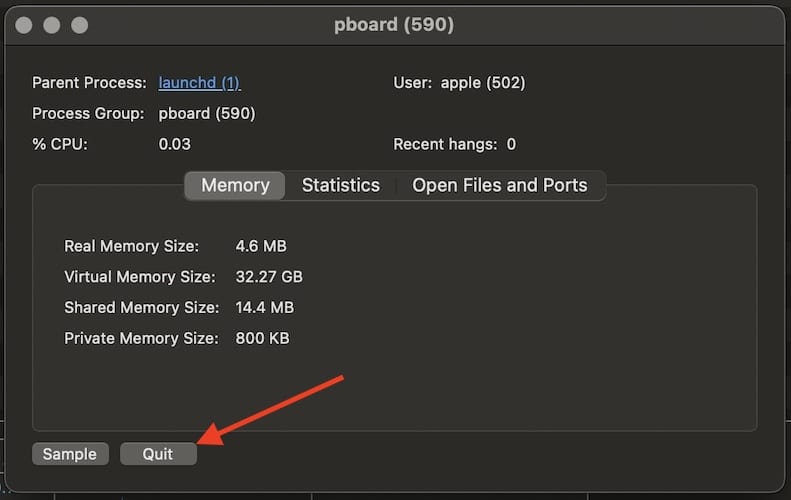Screen dimensions: 791x500
Task: Select the User apple (502) text
Action: pyautogui.click(x=483, y=83)
